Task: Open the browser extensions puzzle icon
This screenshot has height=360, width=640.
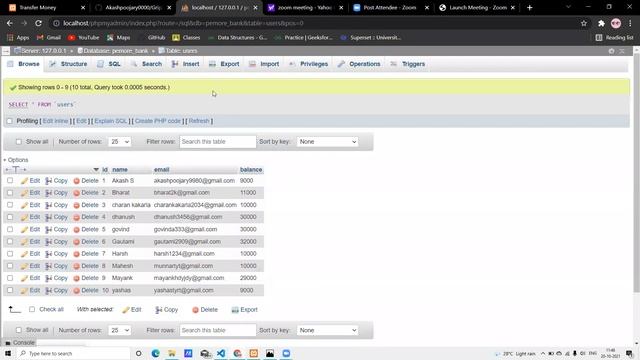Action: (601, 23)
